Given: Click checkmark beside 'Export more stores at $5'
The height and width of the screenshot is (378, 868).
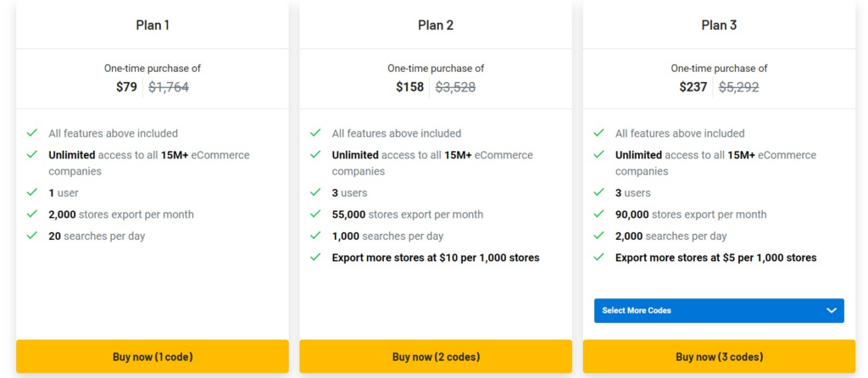Looking at the screenshot, I should pos(598,257).
